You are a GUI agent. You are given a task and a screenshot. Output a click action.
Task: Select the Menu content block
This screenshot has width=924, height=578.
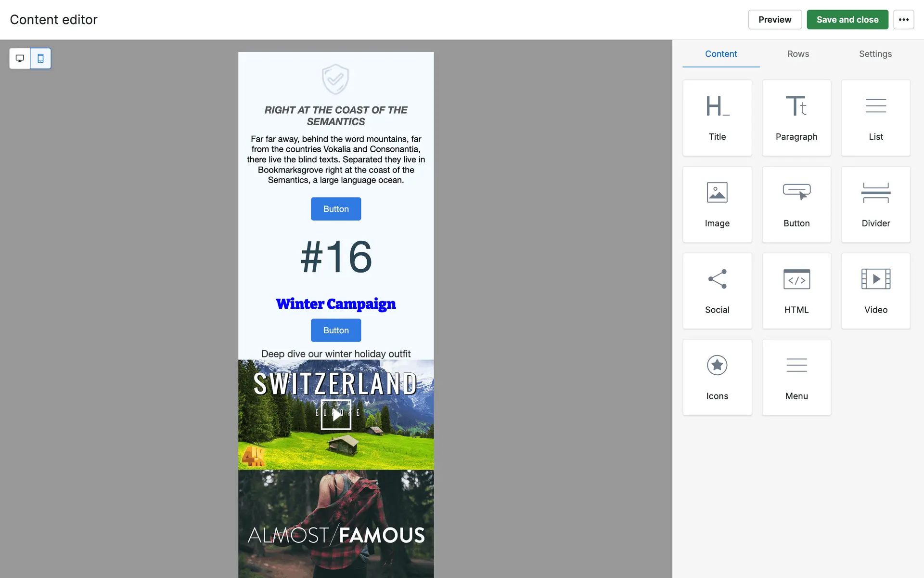796,377
